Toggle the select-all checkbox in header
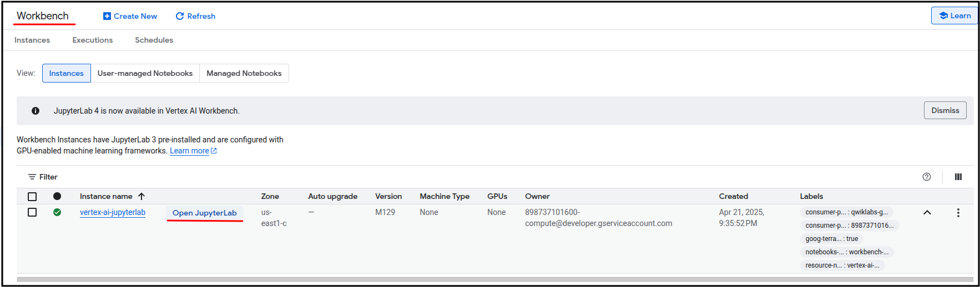Image resolution: width=980 pixels, height=287 pixels. [x=32, y=197]
